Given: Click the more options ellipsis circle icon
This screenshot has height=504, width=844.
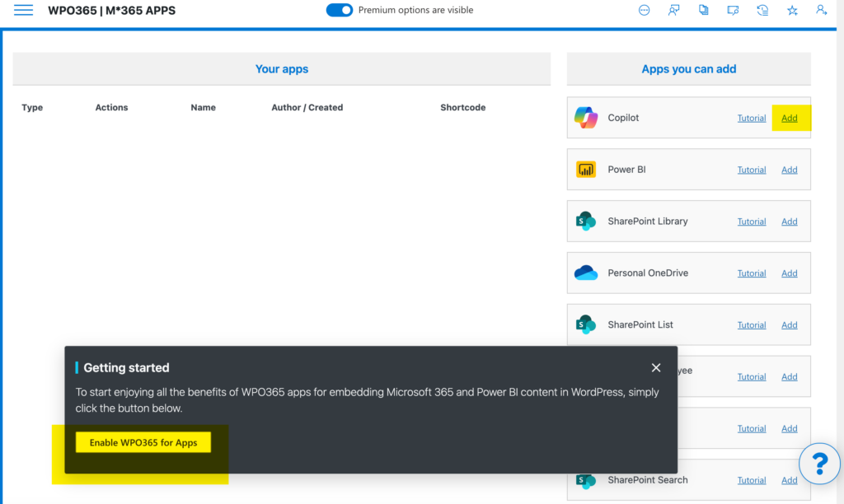Looking at the screenshot, I should click(x=644, y=10).
